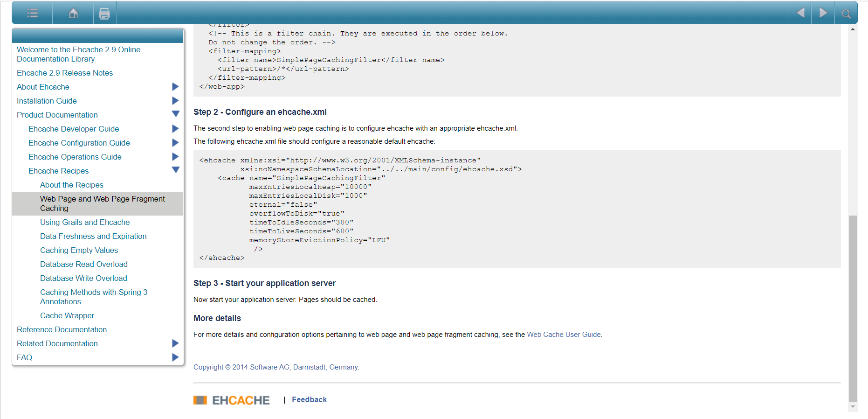Go to the next page arrow
The height and width of the screenshot is (419, 868).
[823, 13]
